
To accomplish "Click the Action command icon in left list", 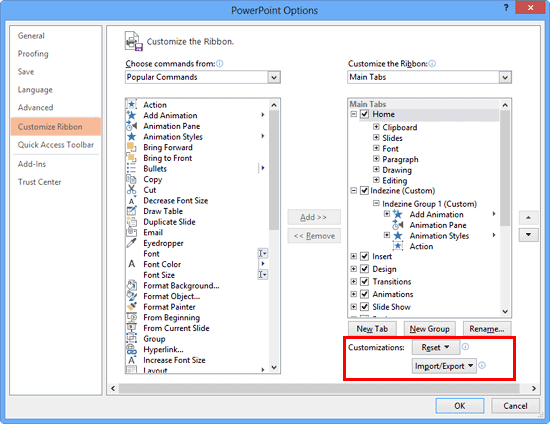I will click(132, 105).
